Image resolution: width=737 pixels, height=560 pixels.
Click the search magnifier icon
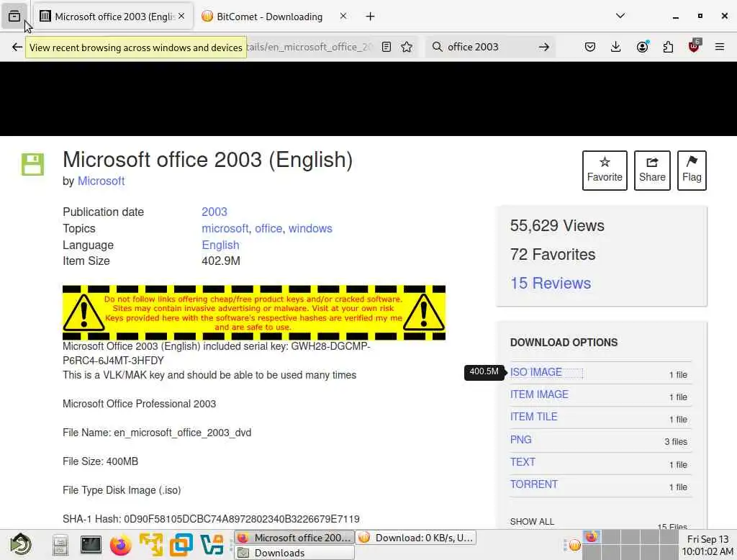click(437, 47)
